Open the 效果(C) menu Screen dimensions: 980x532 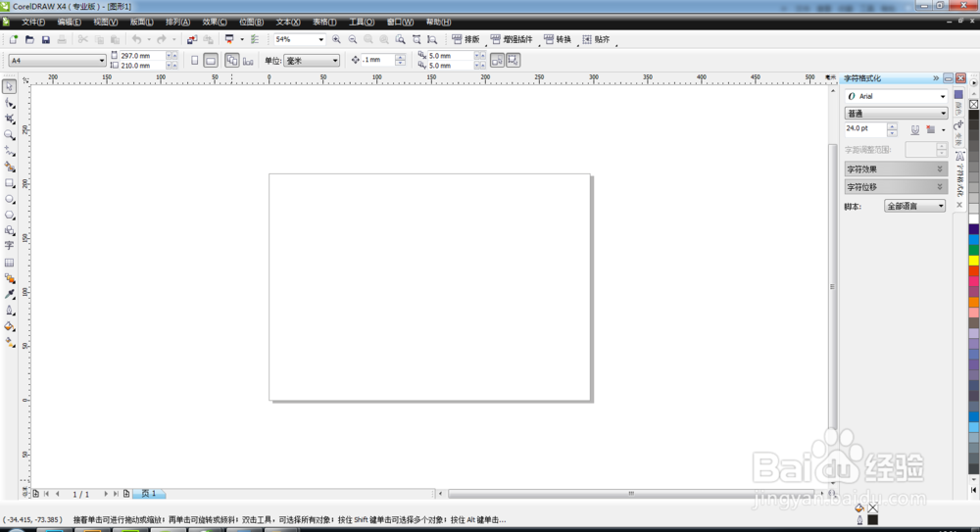215,22
